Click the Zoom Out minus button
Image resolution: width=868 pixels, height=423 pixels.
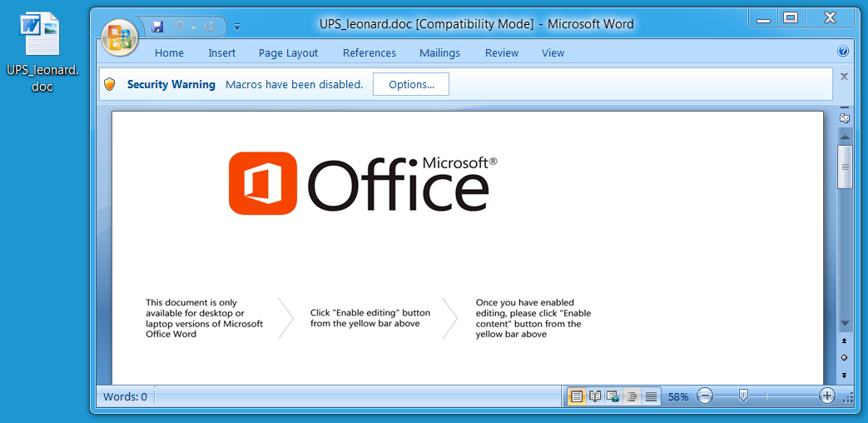coord(705,396)
